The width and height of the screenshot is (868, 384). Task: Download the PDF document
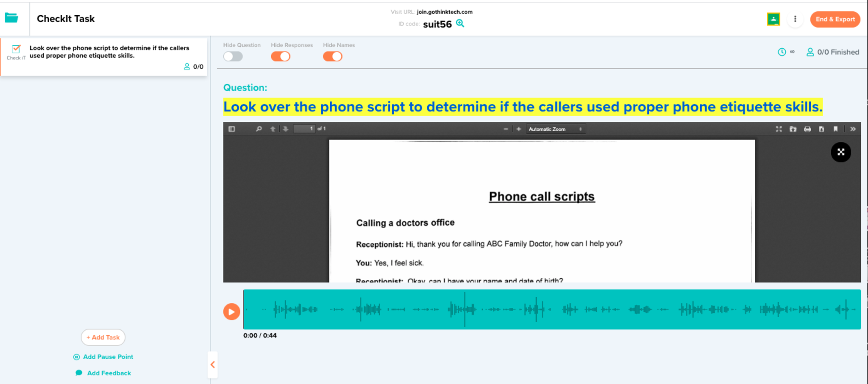coord(821,129)
